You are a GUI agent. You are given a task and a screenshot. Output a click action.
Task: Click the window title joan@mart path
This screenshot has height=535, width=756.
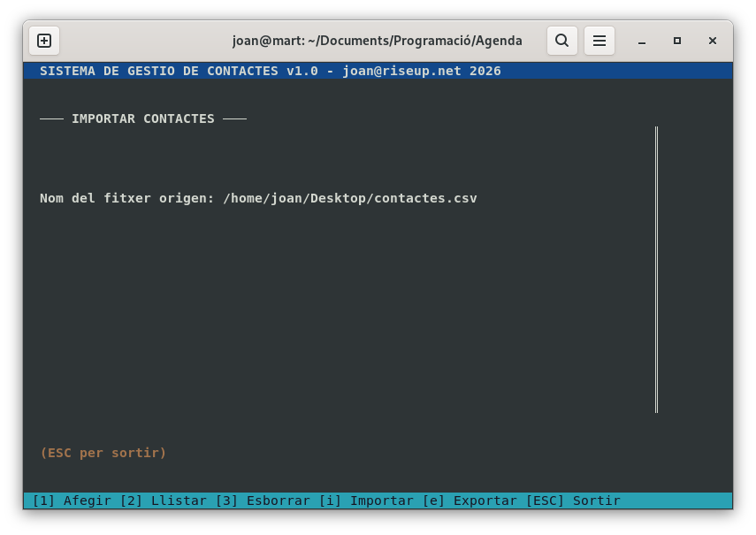point(377,41)
